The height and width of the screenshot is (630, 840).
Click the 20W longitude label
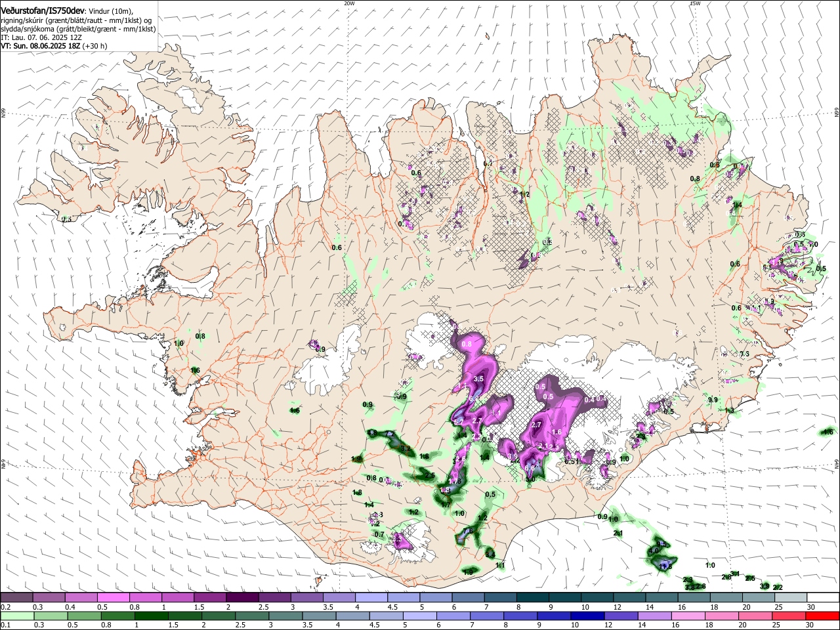pyautogui.click(x=349, y=3)
